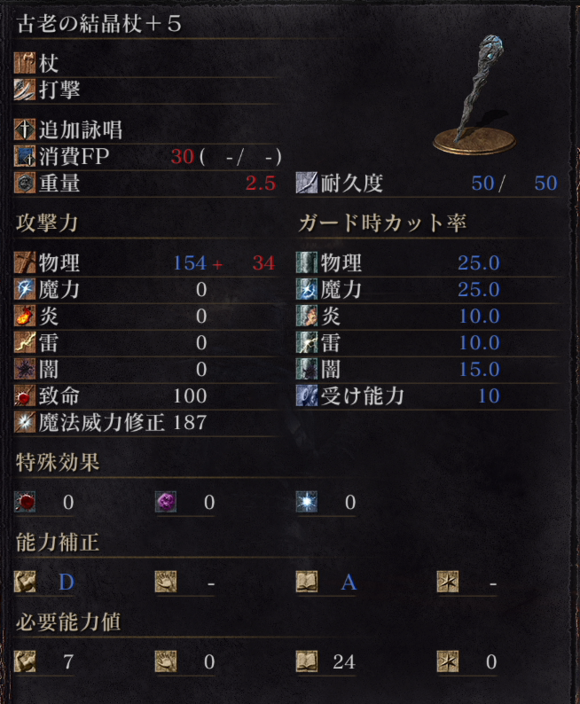
Task: Click the durability icon beside 耐久度
Action: coord(307,183)
